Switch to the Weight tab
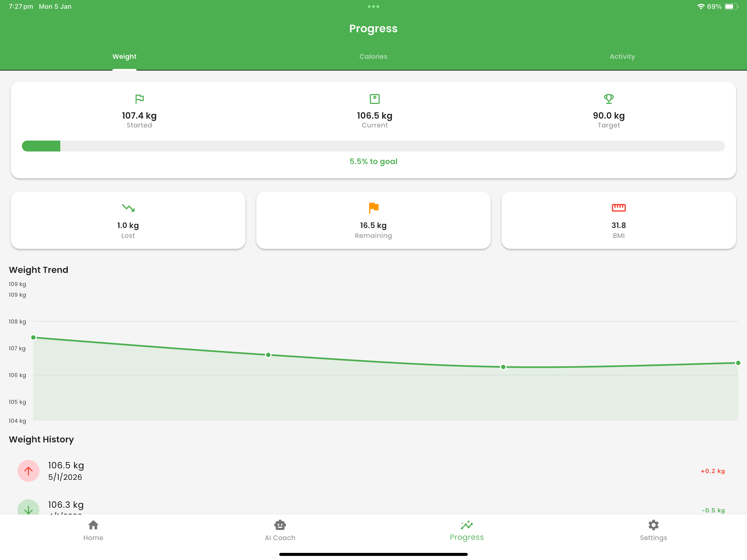This screenshot has width=747, height=560. 124,56
